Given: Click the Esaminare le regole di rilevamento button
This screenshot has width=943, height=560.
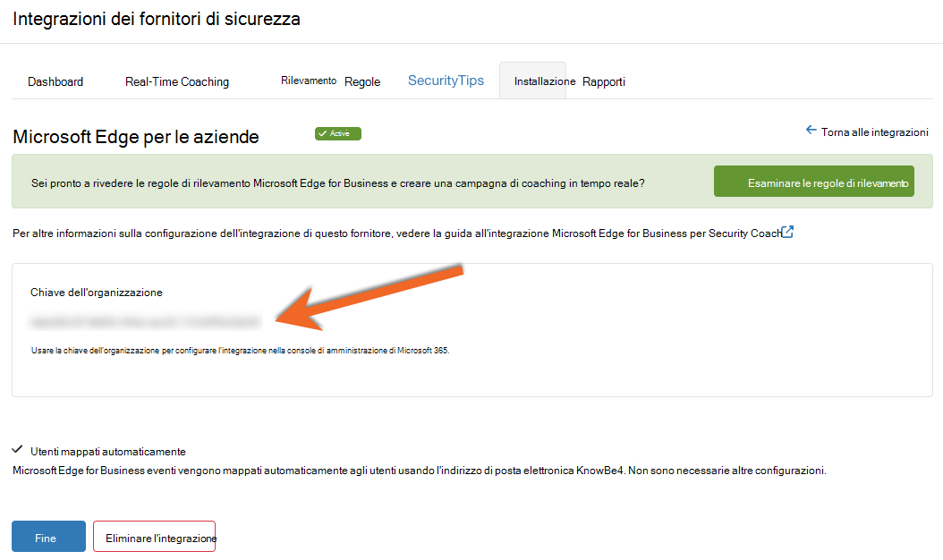Looking at the screenshot, I should click(x=813, y=181).
